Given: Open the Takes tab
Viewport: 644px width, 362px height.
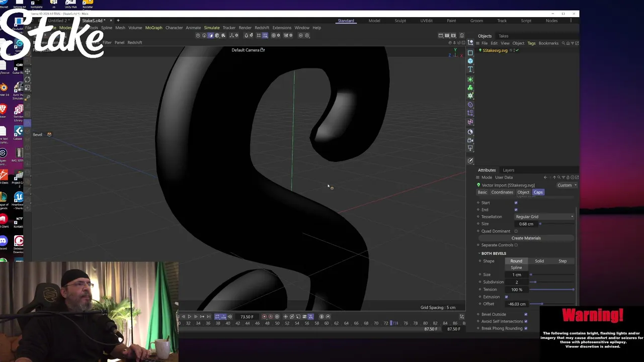Looking at the screenshot, I should (x=503, y=36).
